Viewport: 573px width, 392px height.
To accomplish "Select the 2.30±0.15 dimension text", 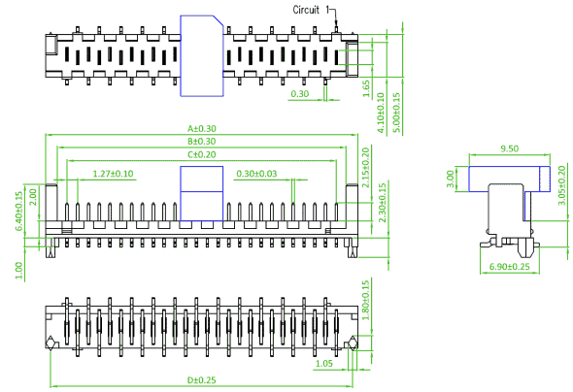I will click(382, 203).
